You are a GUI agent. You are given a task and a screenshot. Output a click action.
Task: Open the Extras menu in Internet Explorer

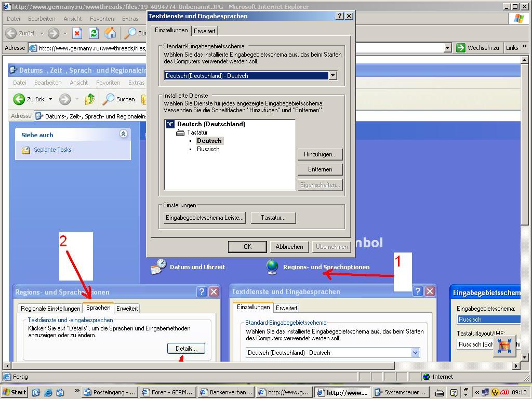(130, 19)
